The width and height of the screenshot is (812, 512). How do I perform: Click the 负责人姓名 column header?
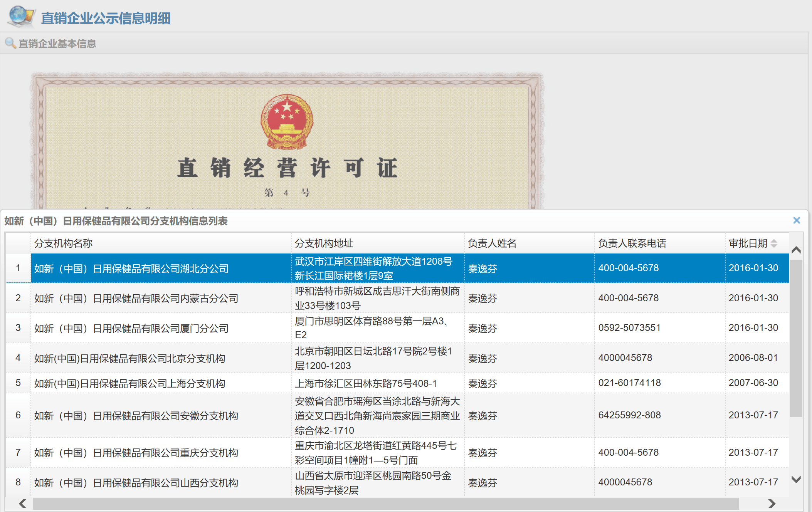point(530,243)
